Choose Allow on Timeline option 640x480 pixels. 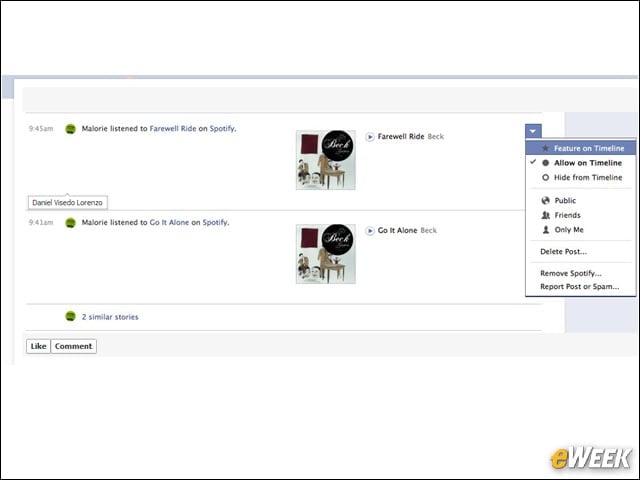[580, 163]
